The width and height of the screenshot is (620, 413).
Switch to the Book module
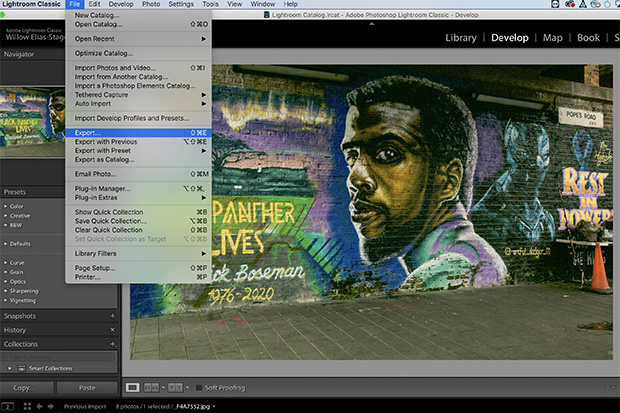(x=588, y=38)
